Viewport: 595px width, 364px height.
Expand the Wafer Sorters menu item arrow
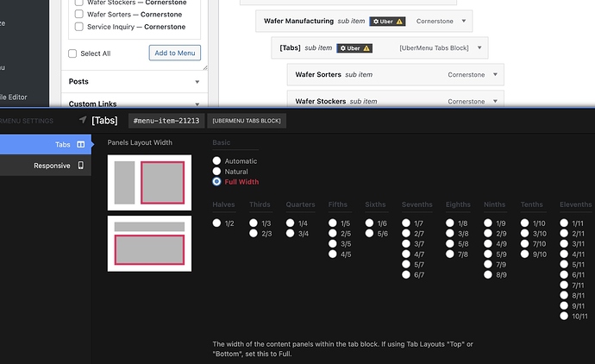click(495, 74)
